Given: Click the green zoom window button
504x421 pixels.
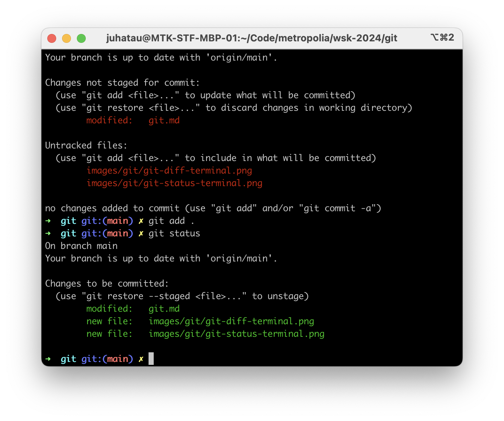Looking at the screenshot, I should (81, 38).
